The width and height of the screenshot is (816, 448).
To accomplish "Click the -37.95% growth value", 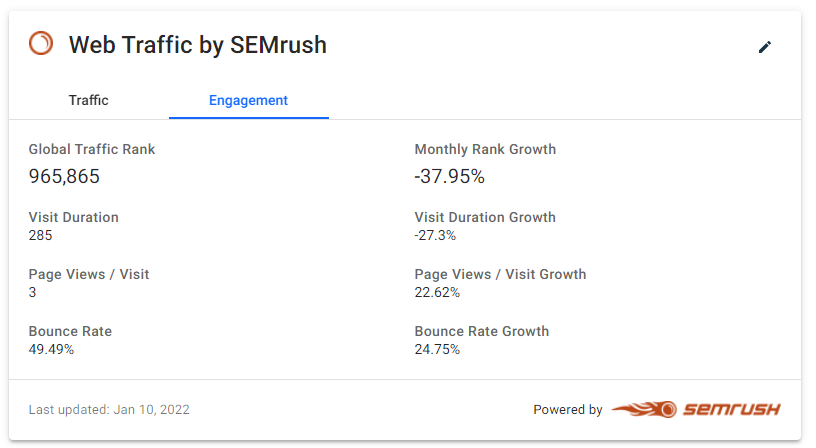I will pyautogui.click(x=450, y=177).
